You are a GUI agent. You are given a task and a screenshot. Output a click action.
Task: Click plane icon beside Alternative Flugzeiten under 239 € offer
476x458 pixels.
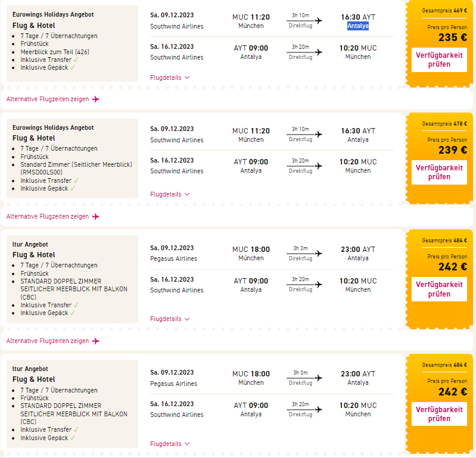[96, 216]
